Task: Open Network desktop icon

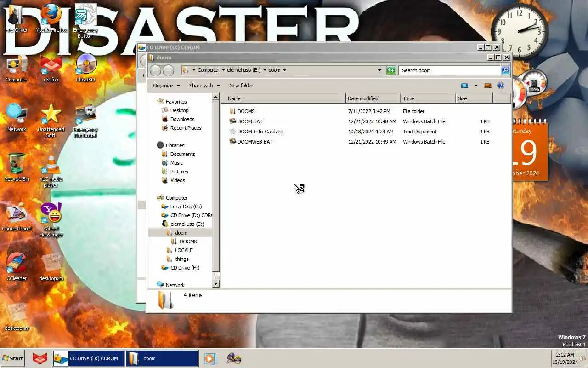Action: (x=16, y=118)
